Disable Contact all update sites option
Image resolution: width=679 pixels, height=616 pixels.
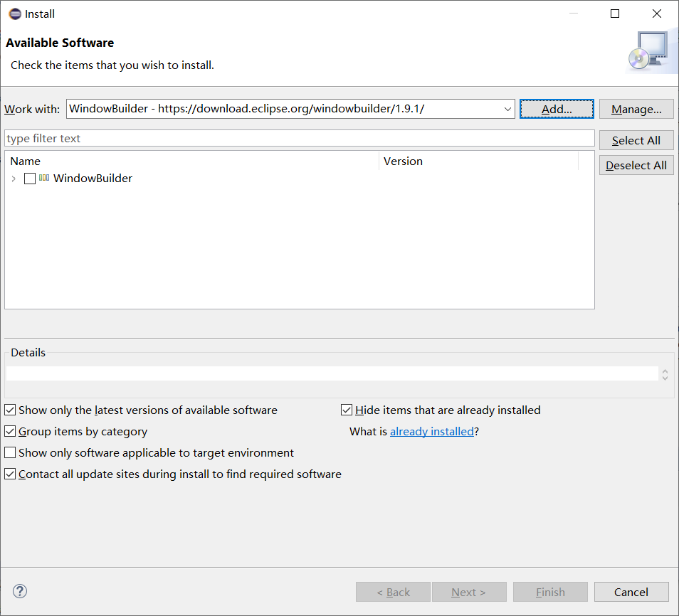10,474
